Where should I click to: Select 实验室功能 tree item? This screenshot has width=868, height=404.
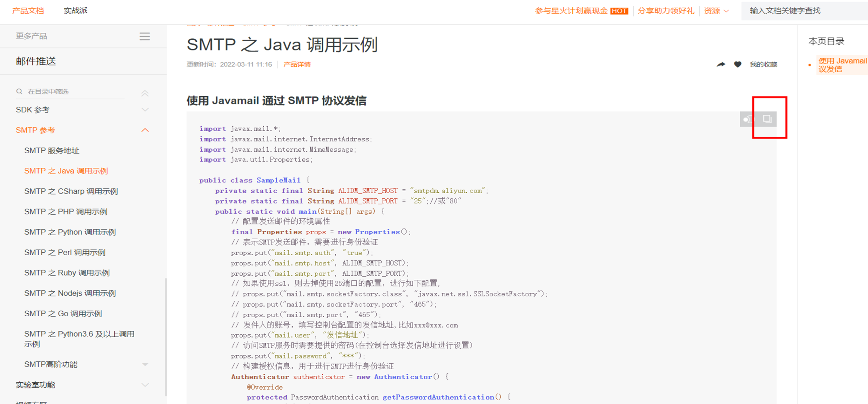click(x=35, y=385)
